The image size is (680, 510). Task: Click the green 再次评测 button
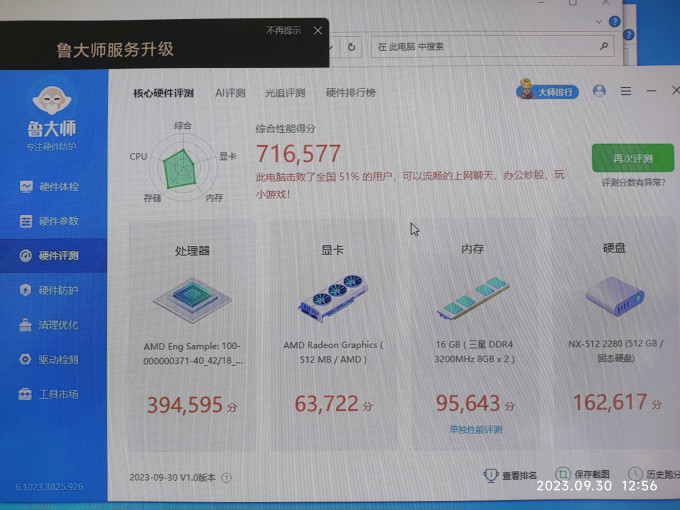pos(633,158)
